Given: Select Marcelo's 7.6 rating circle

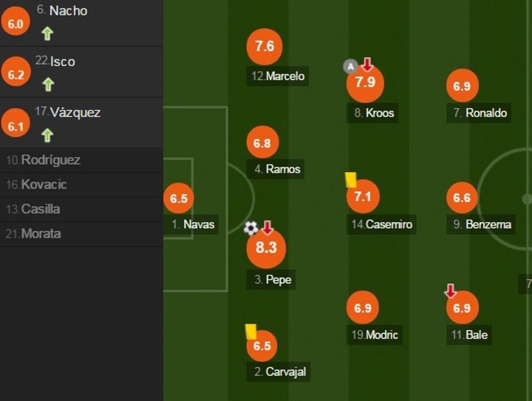Looking at the screenshot, I should [x=264, y=47].
